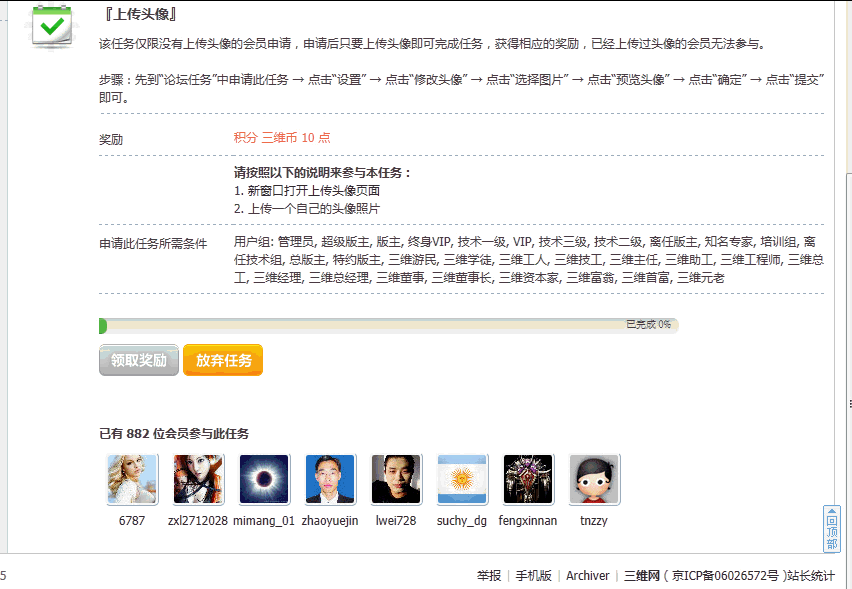Open avatar photo of lwei728
Image resolution: width=852 pixels, height=589 pixels.
coord(396,479)
